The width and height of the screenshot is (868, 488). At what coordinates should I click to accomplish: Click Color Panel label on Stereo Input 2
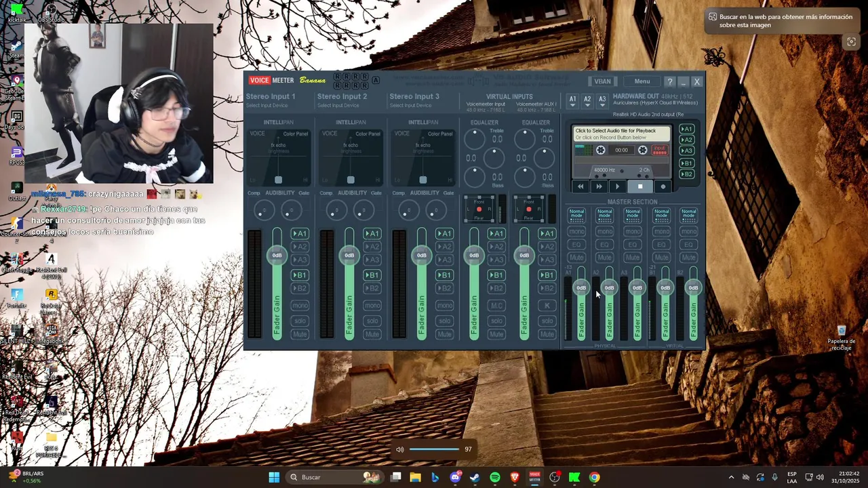(x=368, y=134)
